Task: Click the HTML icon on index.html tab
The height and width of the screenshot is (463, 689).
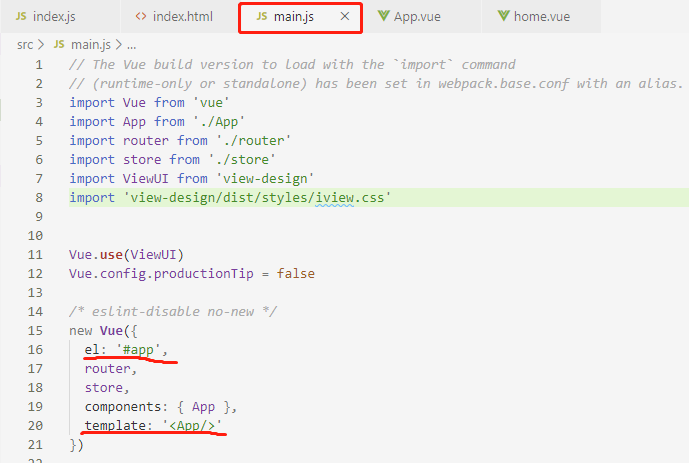Action: click(141, 16)
